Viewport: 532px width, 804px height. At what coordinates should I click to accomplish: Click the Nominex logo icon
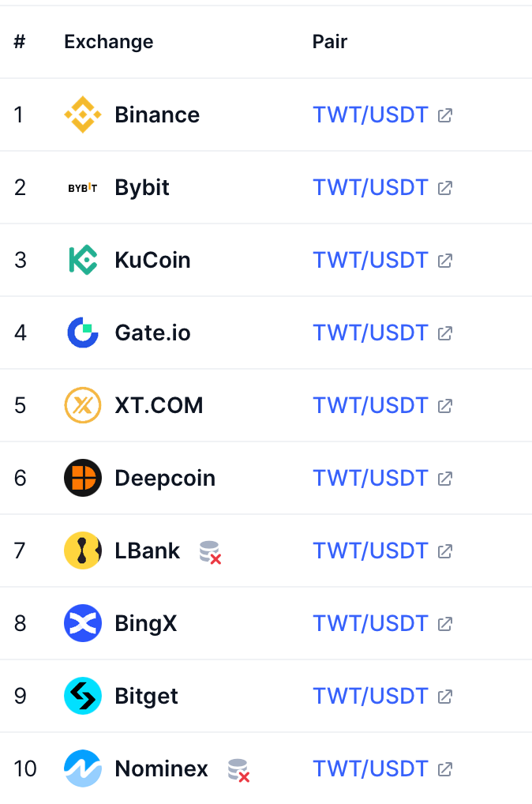click(83, 768)
